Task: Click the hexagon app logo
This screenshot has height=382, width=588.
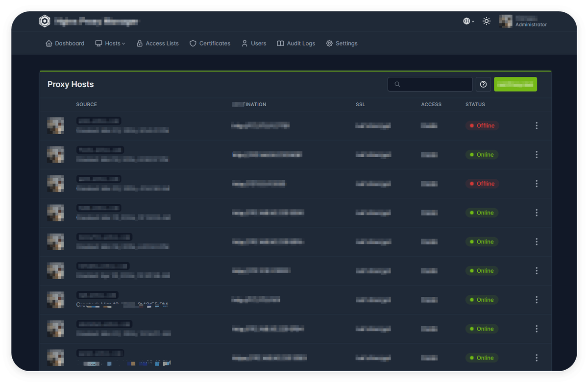Action: (x=45, y=21)
